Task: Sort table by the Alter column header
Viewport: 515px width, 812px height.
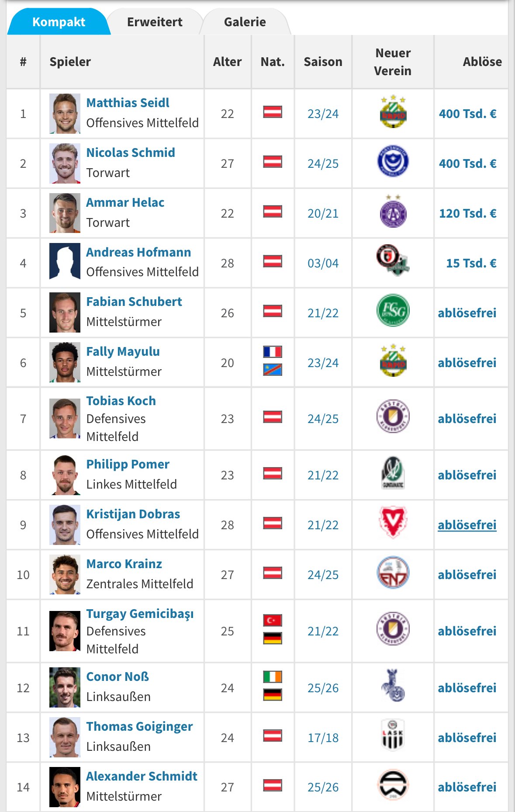Action: point(227,62)
